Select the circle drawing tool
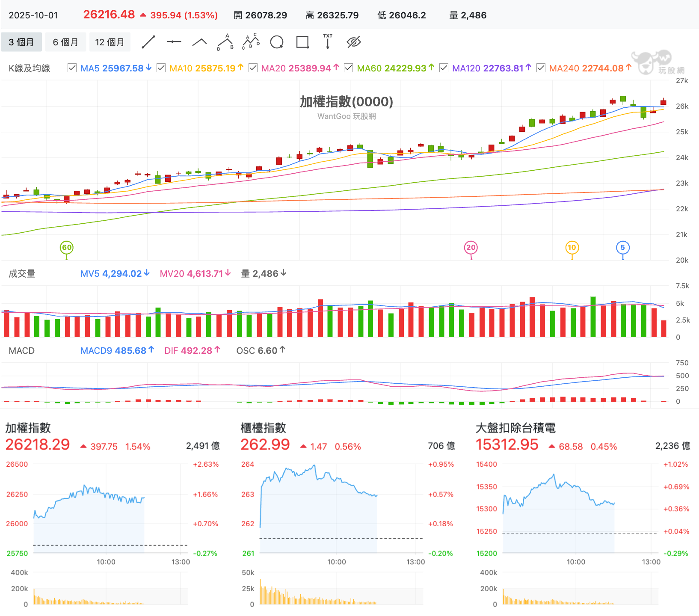 pyautogui.click(x=277, y=42)
